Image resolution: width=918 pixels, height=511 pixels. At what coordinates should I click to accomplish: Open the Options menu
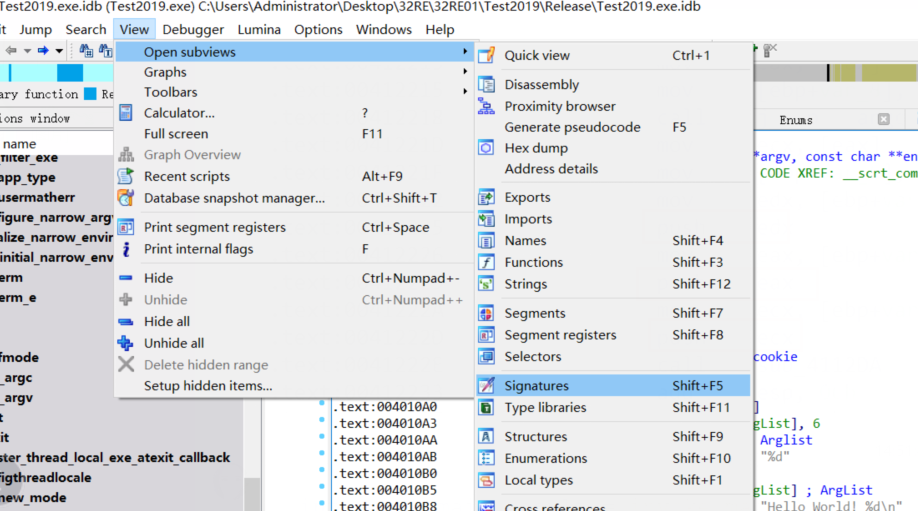tap(318, 29)
